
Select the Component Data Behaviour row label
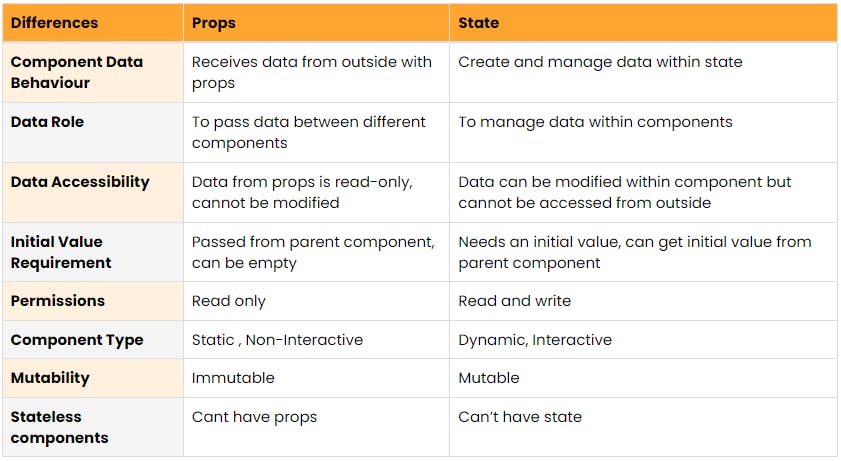tap(77, 72)
